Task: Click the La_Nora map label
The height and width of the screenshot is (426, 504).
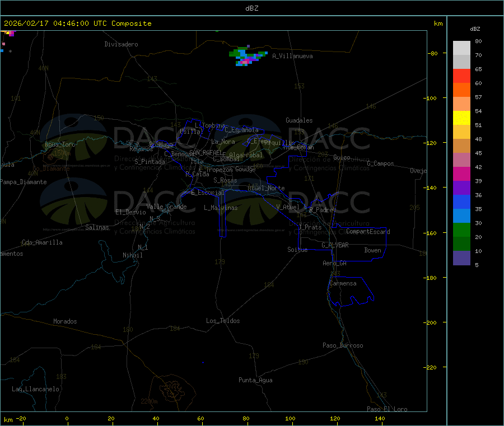Action: click(x=223, y=142)
